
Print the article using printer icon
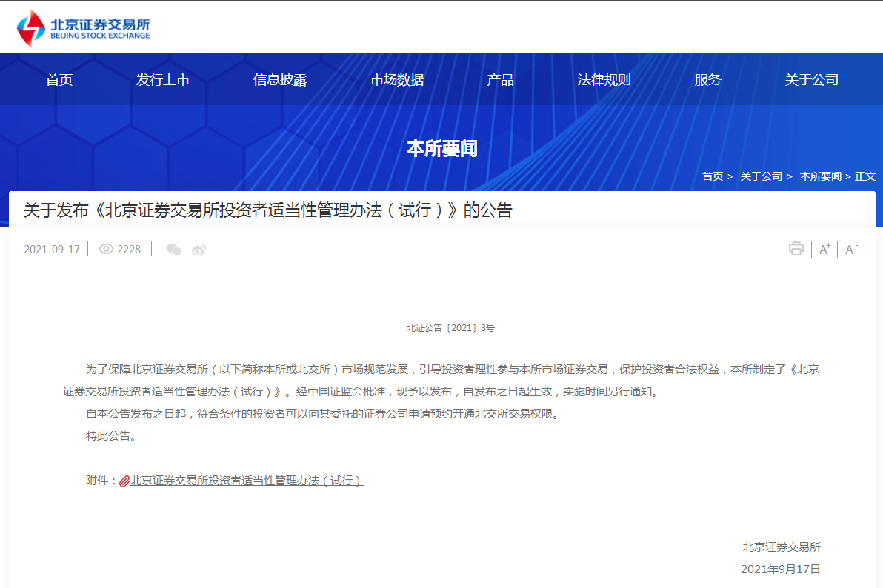coord(796,248)
